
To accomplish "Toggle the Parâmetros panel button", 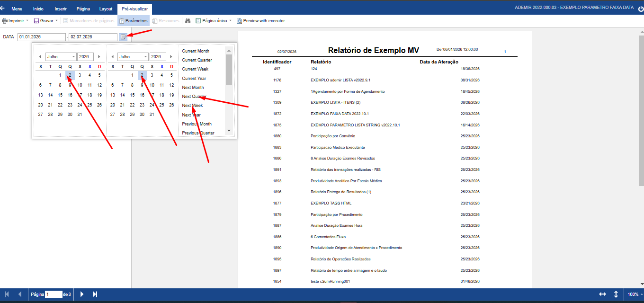I will tap(134, 21).
